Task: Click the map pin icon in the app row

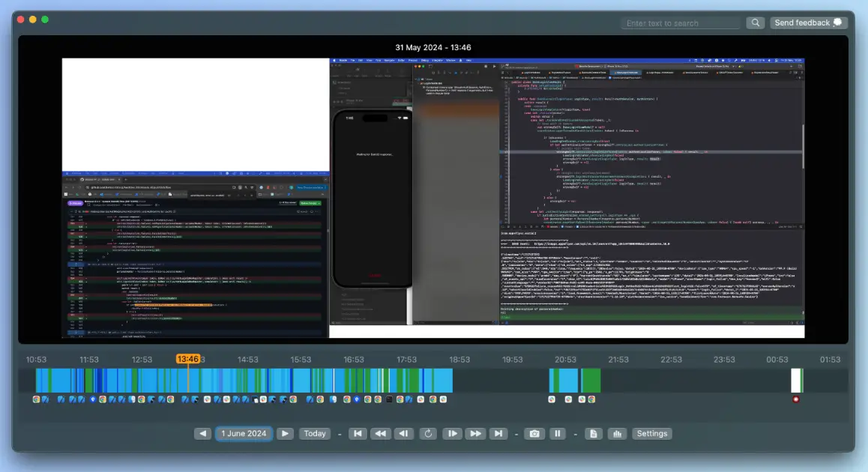Action: coord(92,399)
